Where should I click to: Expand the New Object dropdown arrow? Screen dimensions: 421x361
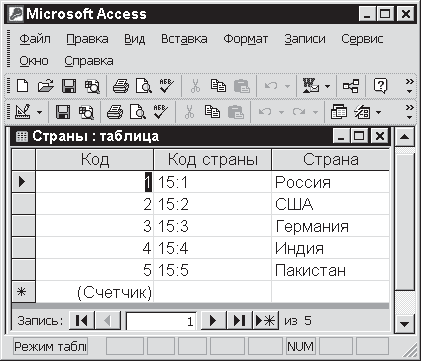[x=378, y=113]
